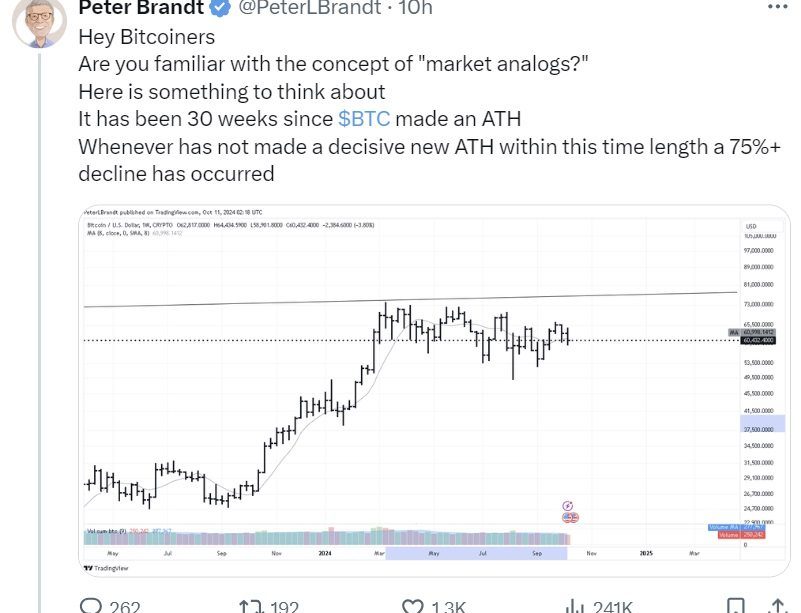Open the 10h timestamp link
The image size is (801, 613).
415,8
